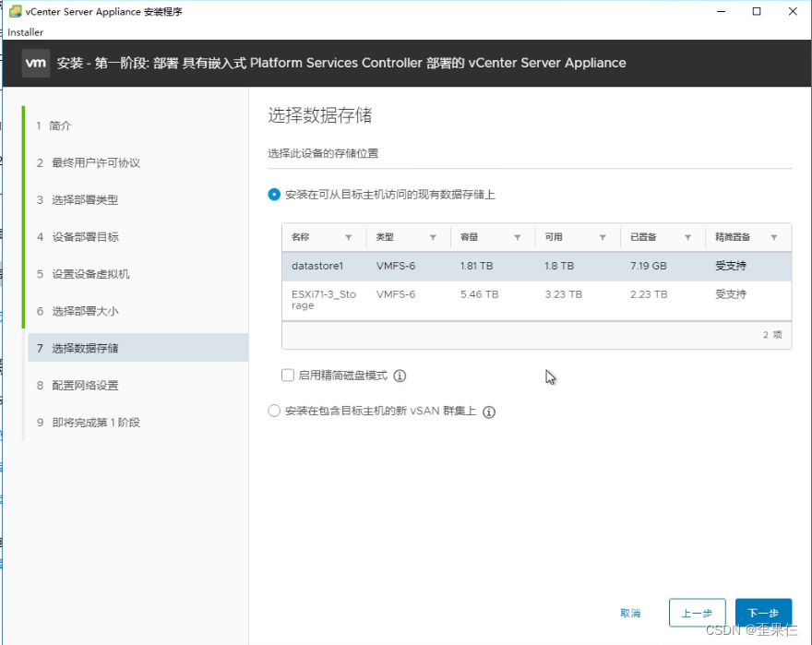Select the datastore1 row
This screenshot has height=645, width=812.
[x=536, y=267]
